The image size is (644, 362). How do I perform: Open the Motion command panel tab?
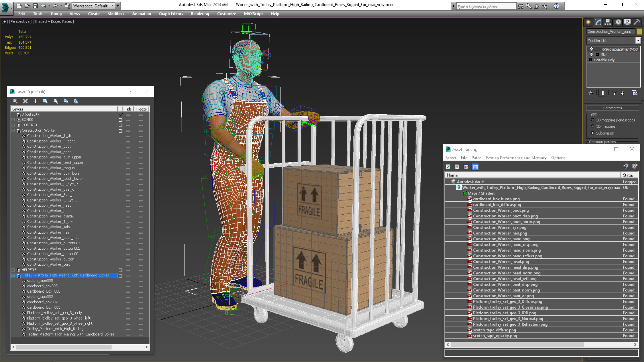[618, 22]
